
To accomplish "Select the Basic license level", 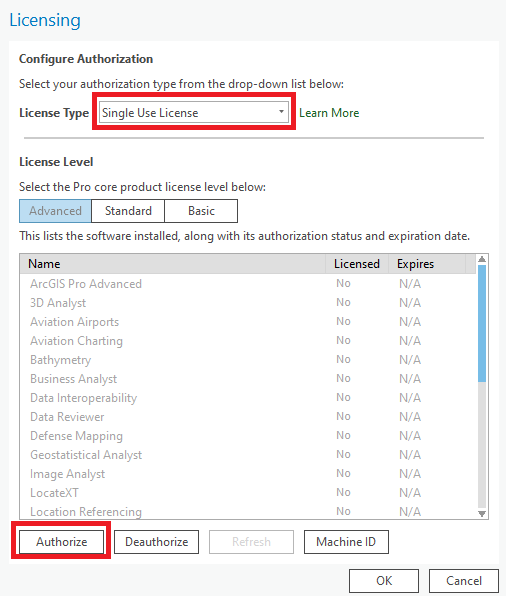I will 201,211.
